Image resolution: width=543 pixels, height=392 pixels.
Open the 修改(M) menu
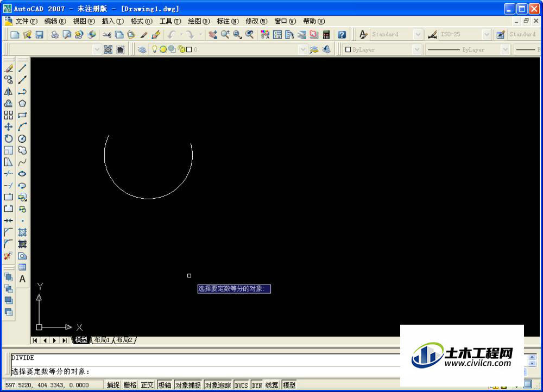(x=256, y=22)
